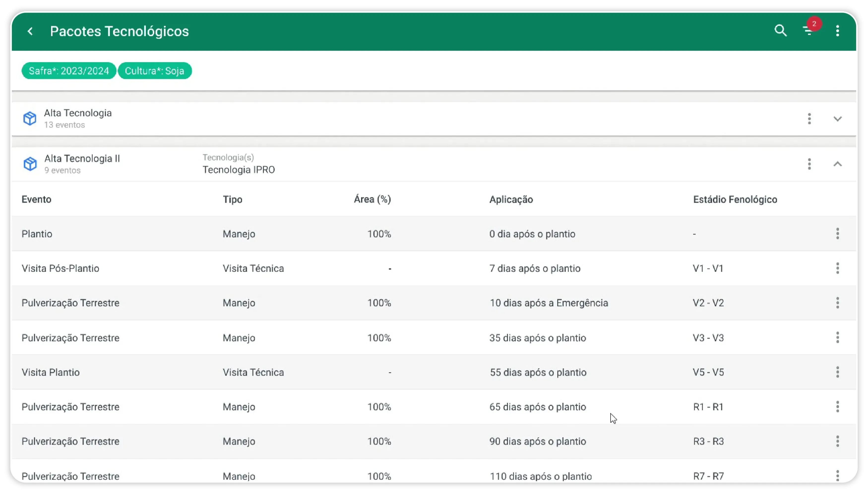Click '90 dias após o plantio' cell
Viewport: 868px width, 496px height.
point(538,441)
